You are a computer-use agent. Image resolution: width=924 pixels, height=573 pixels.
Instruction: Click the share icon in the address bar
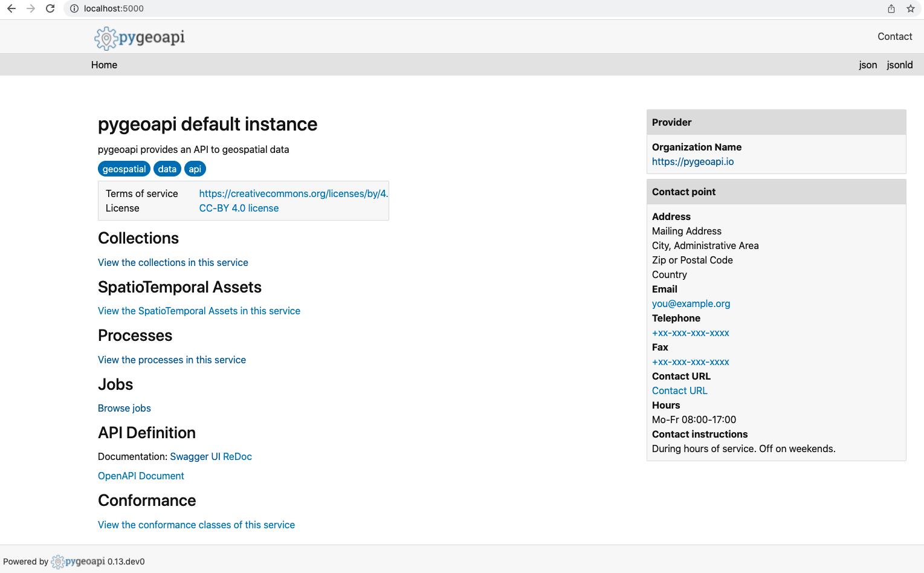pyautogui.click(x=891, y=8)
